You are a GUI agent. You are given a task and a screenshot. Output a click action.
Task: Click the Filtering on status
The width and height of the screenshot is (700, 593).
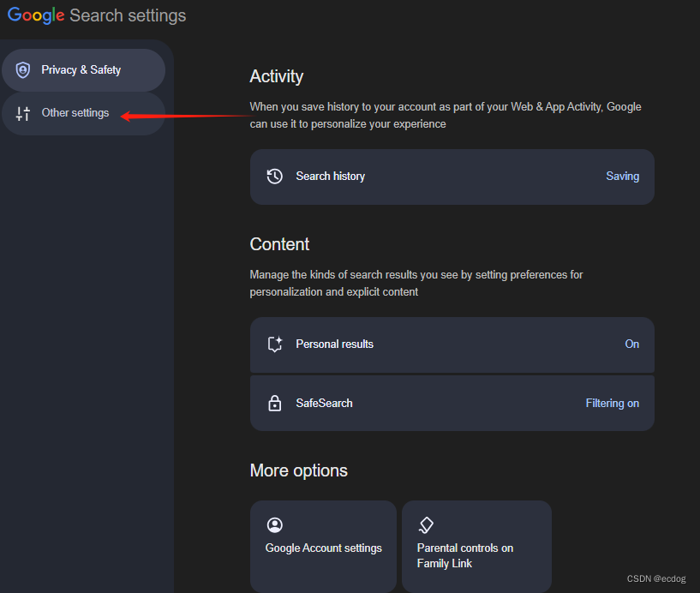[x=612, y=404]
